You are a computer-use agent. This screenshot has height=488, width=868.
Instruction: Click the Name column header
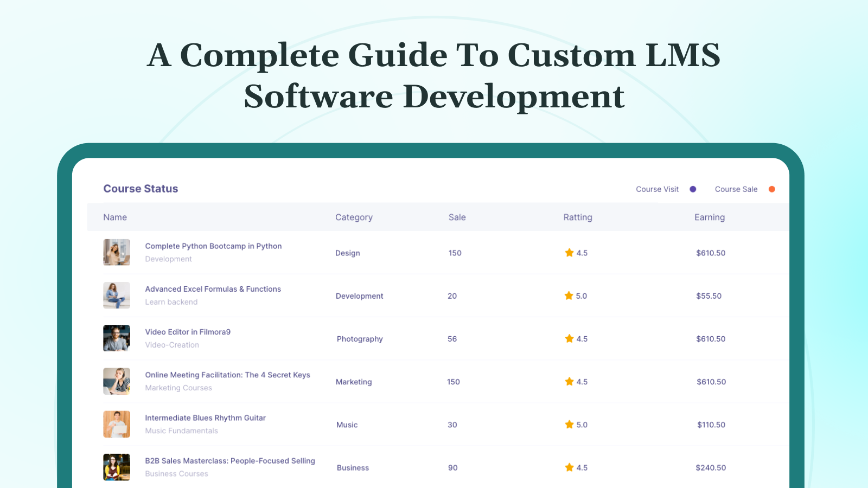coord(115,217)
